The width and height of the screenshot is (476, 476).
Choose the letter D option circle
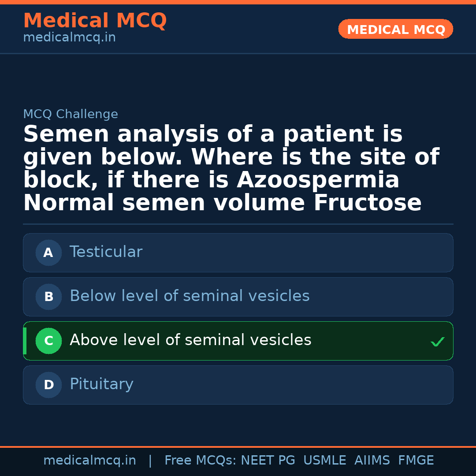48,385
